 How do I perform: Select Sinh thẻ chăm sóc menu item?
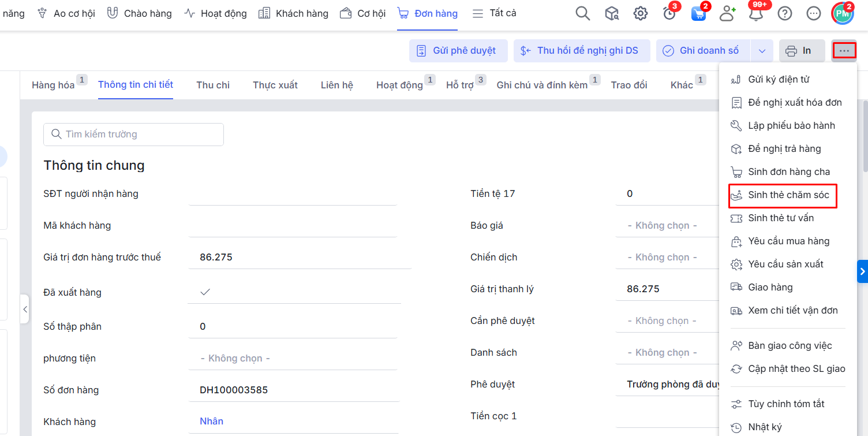pos(788,195)
